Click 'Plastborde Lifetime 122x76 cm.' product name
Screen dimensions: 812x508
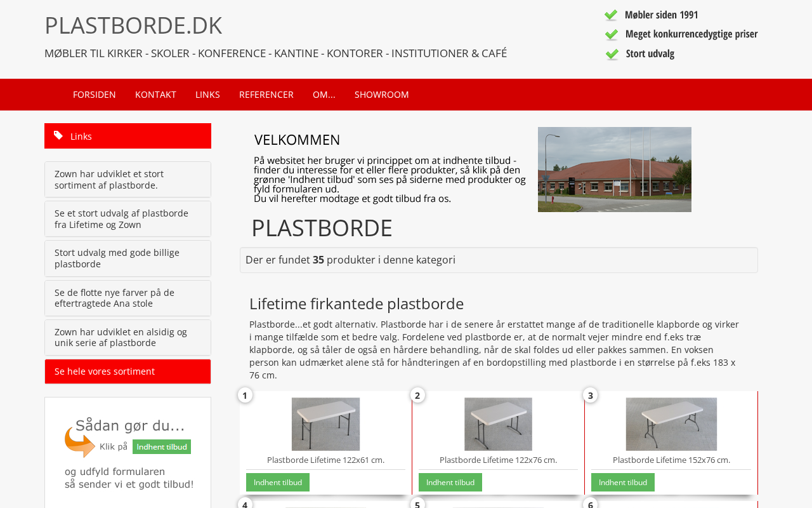pyautogui.click(x=498, y=460)
